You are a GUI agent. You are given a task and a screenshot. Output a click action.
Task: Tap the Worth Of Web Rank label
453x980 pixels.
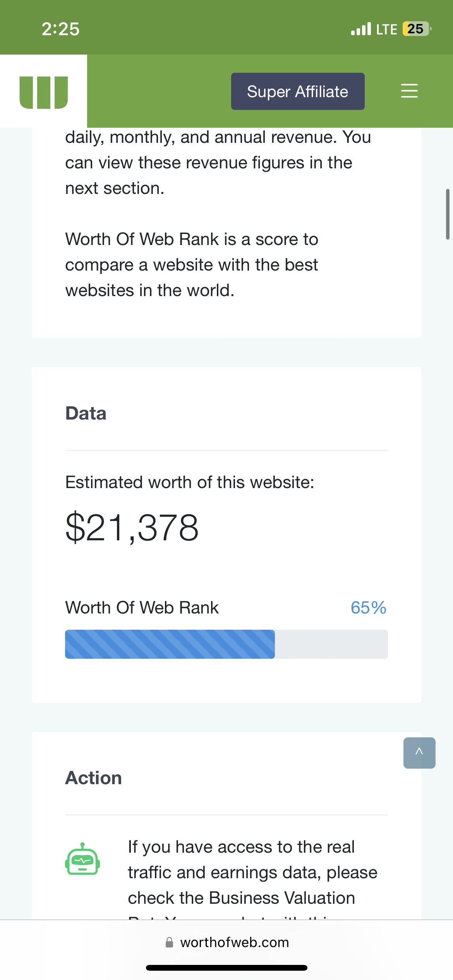tap(142, 608)
